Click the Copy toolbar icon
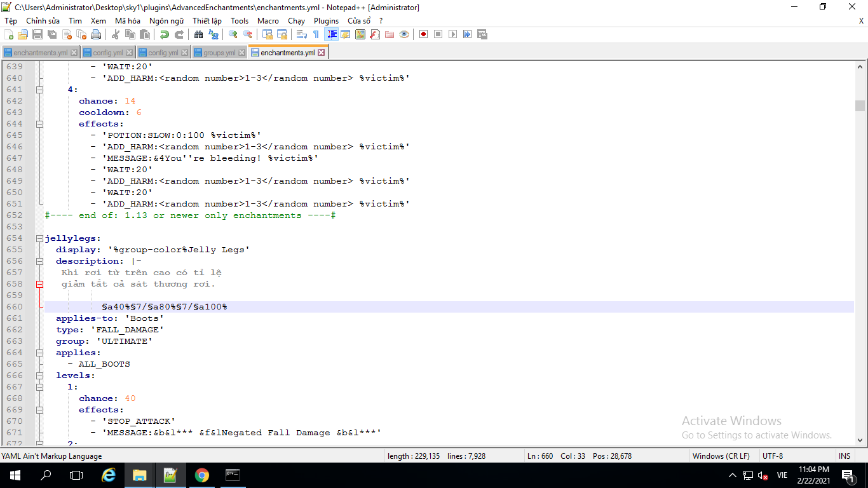Viewport: 868px width, 488px height. pos(130,34)
